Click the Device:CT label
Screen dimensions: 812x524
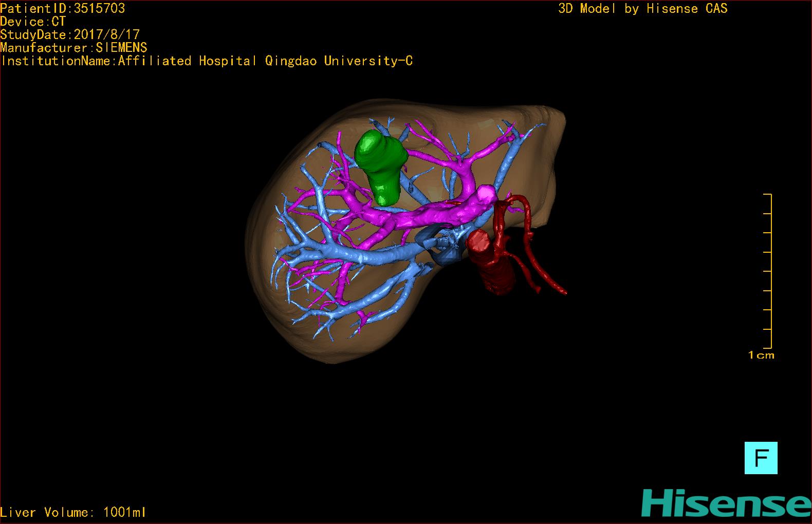(x=33, y=22)
